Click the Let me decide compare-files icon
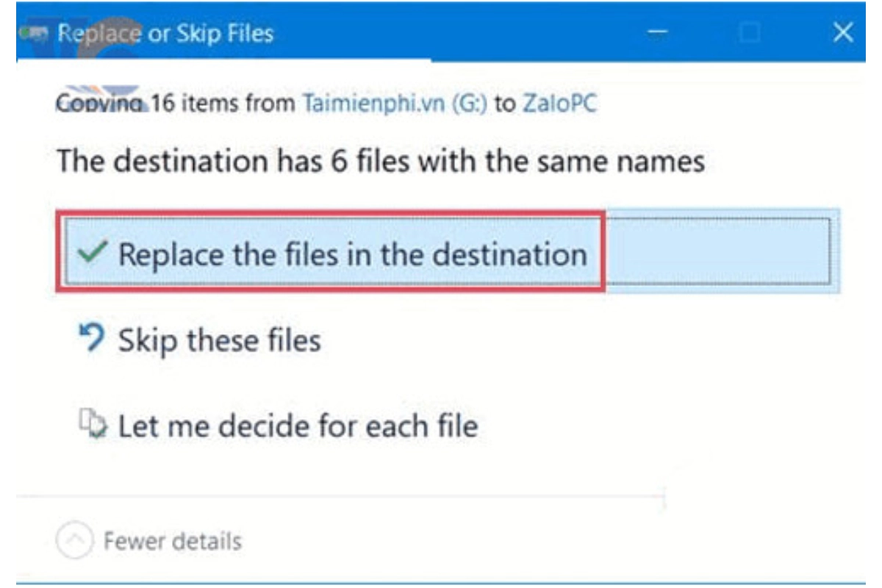The width and height of the screenshot is (882, 588). tap(95, 424)
